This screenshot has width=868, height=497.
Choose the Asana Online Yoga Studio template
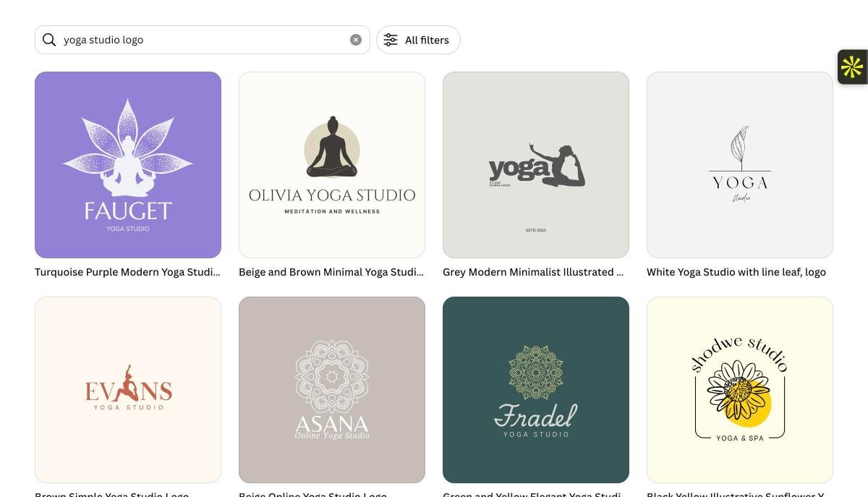click(x=332, y=390)
